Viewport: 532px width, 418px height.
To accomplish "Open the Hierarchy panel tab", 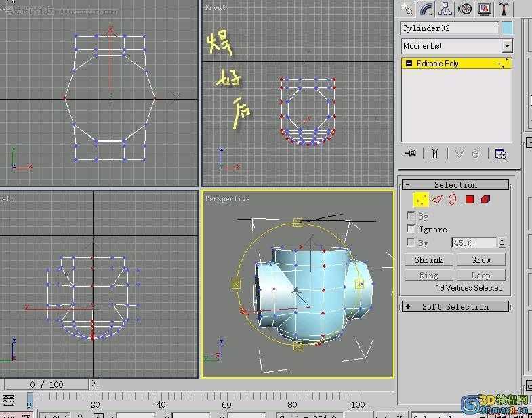I will point(445,9).
